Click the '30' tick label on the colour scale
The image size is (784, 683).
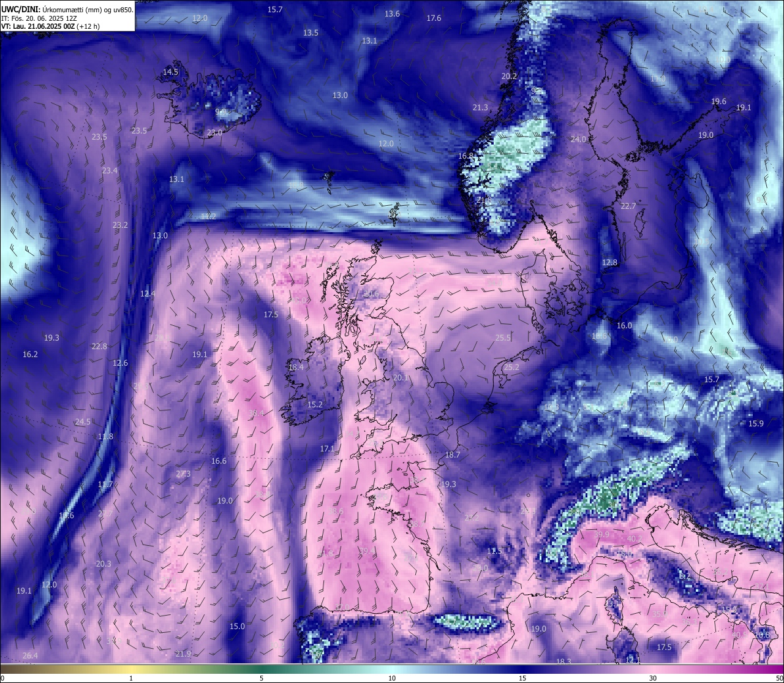[653, 678]
